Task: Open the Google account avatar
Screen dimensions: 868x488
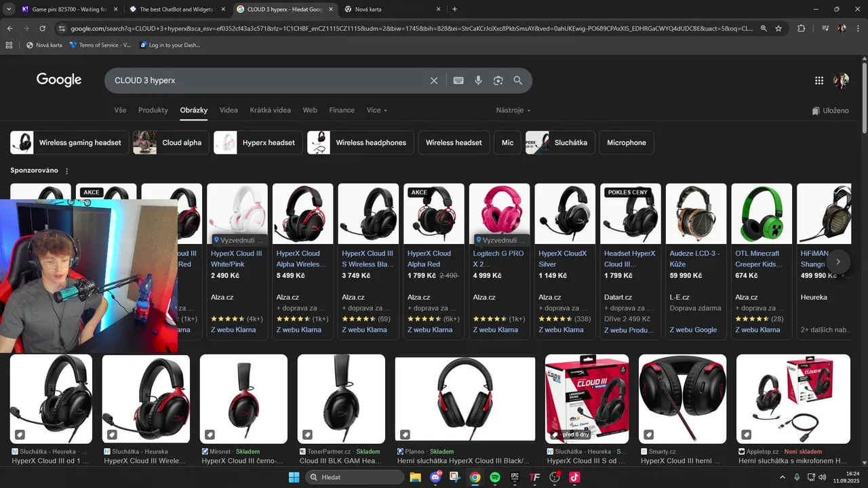Action: [x=841, y=81]
